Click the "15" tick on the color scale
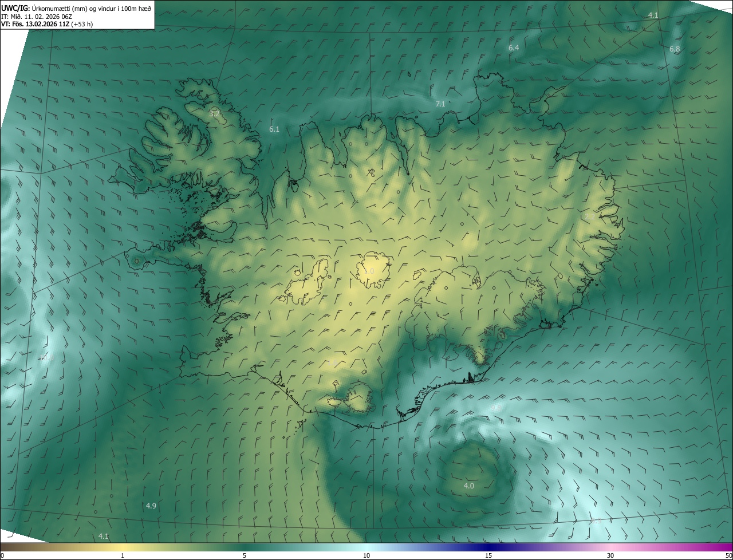The width and height of the screenshot is (733, 560). click(488, 555)
